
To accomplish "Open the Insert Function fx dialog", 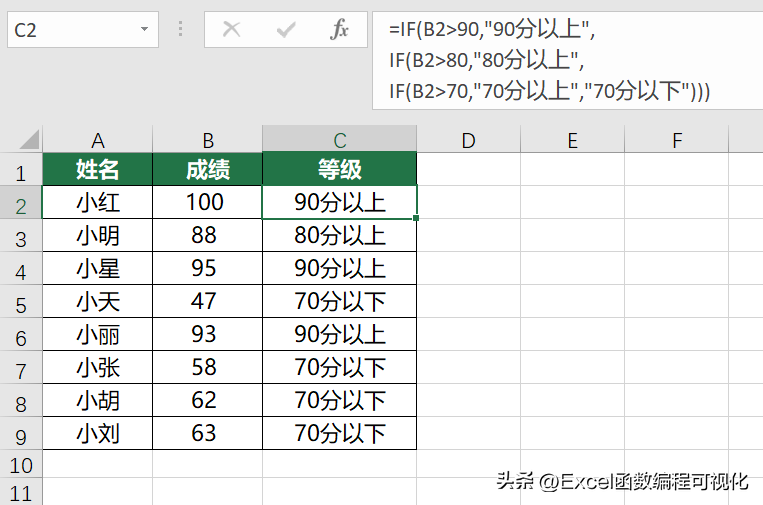I will point(339,29).
